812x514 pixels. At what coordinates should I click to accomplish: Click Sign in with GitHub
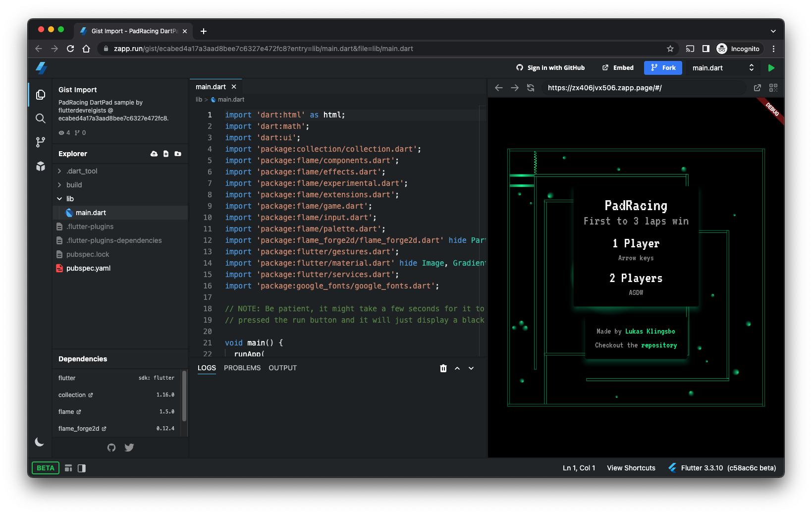[550, 68]
